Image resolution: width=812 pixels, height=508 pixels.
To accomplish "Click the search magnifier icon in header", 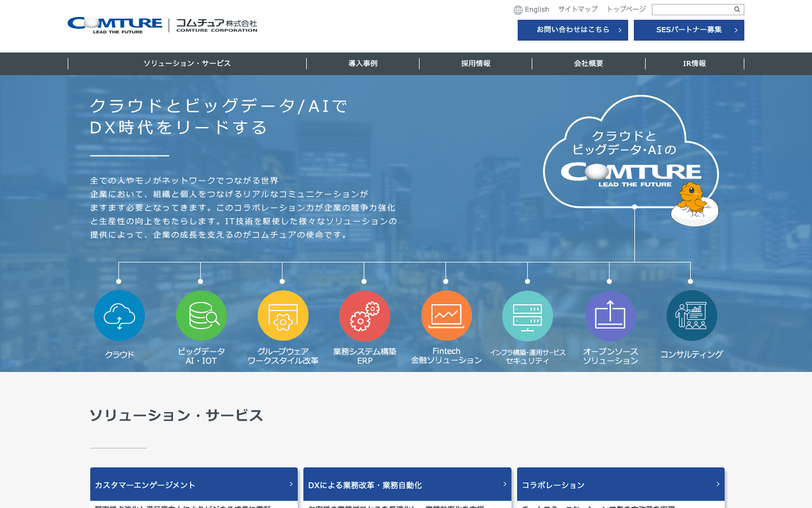I will click(x=737, y=10).
